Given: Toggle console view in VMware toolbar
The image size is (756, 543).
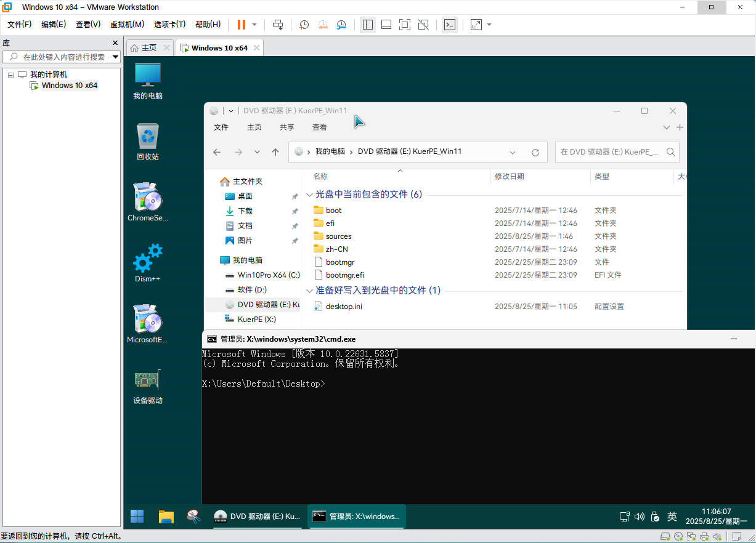Looking at the screenshot, I should [450, 25].
